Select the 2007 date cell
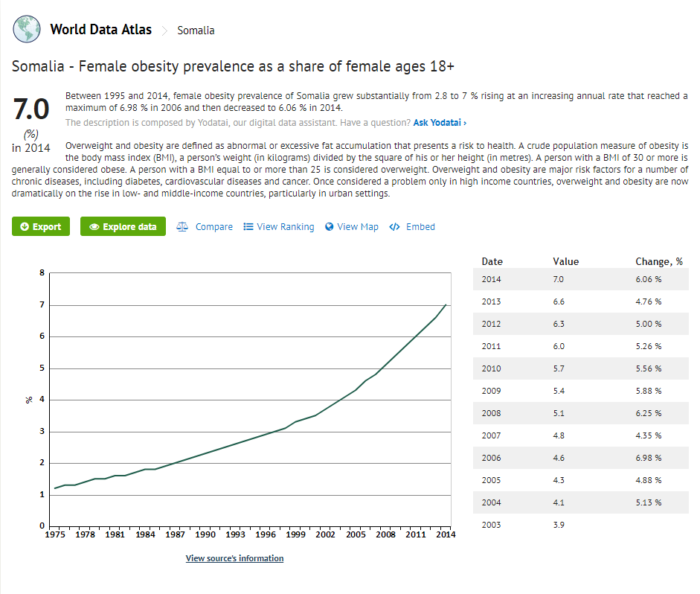The image size is (700, 594). click(491, 435)
